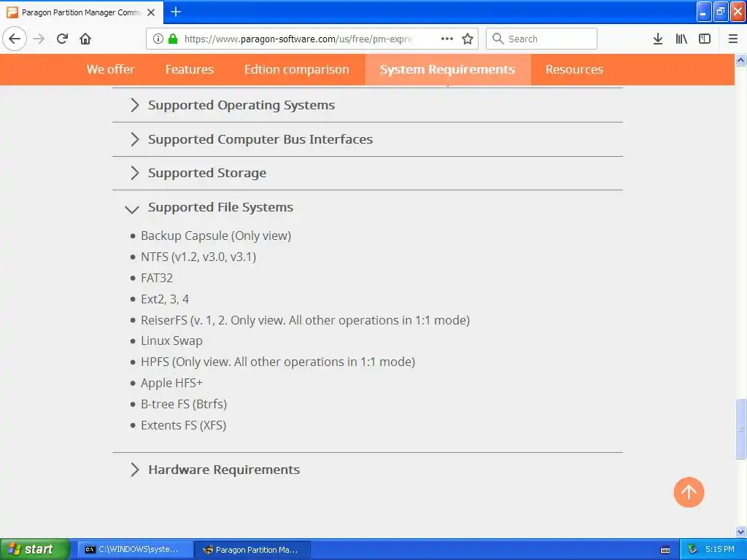Screen dimensions: 747x560
Task: Click the orange scroll-to-top arrow button
Action: click(689, 492)
